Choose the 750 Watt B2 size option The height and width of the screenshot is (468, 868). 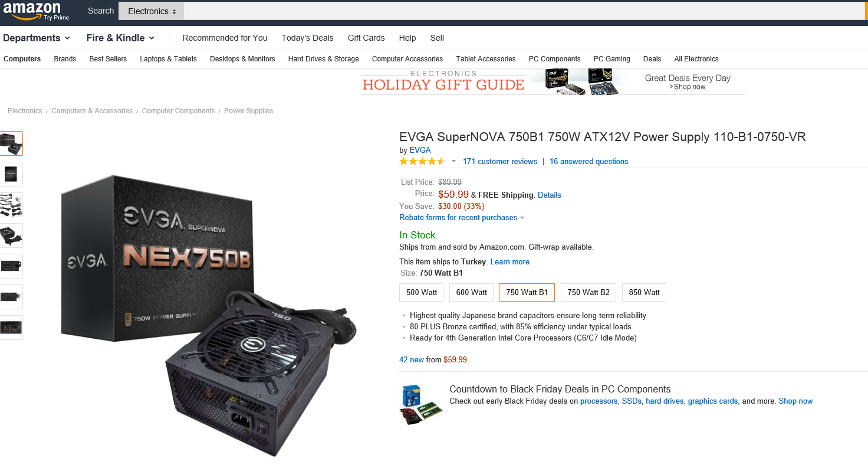[x=588, y=292]
